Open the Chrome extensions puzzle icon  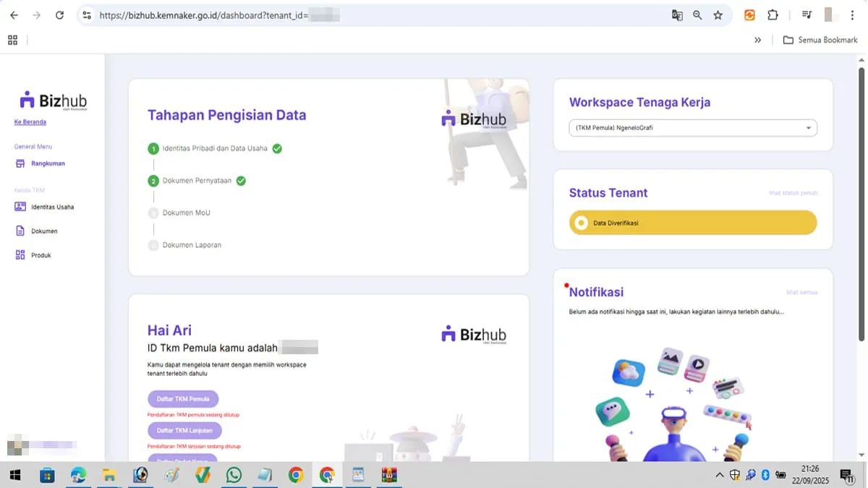coord(773,14)
